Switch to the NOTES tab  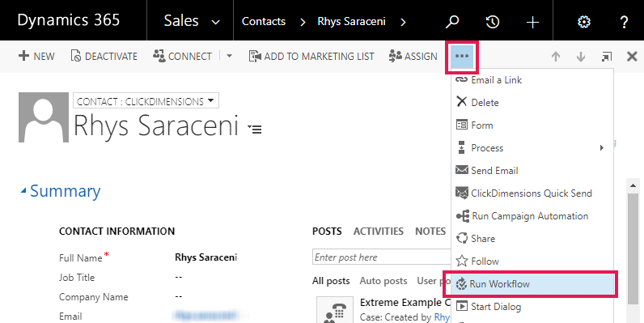430,232
